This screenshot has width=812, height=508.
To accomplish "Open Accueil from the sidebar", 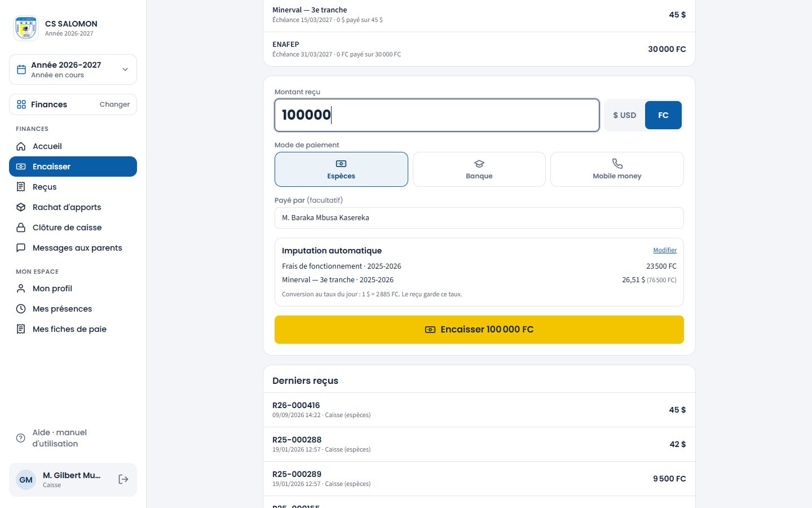I will (x=73, y=146).
